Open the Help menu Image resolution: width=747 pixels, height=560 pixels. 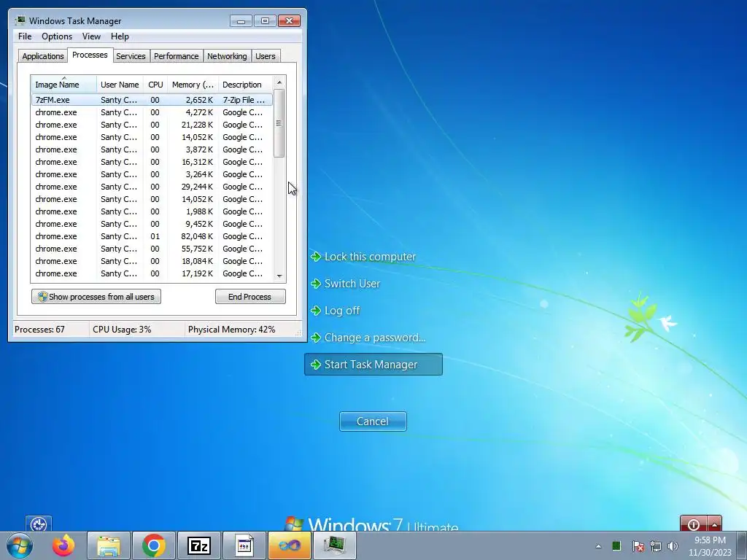point(120,36)
